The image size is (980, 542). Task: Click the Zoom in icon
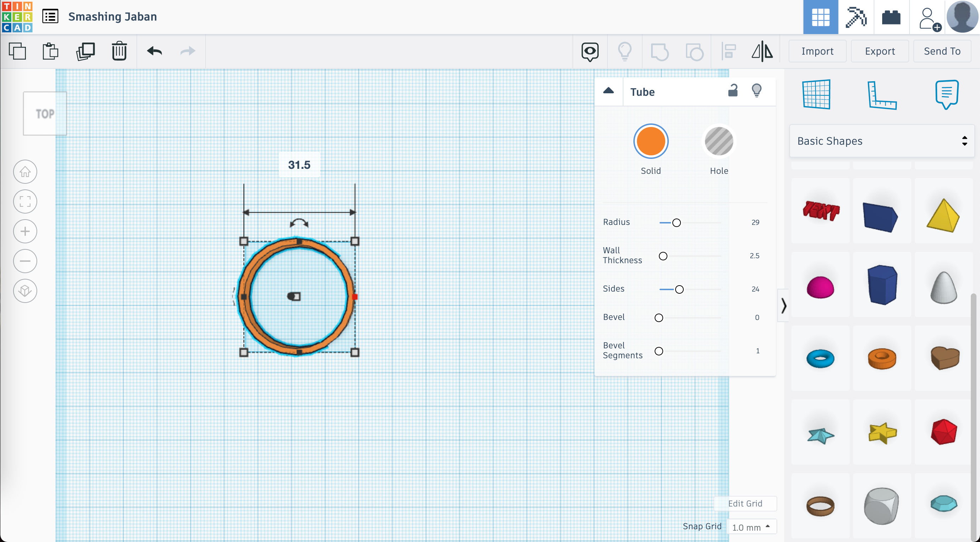(25, 231)
